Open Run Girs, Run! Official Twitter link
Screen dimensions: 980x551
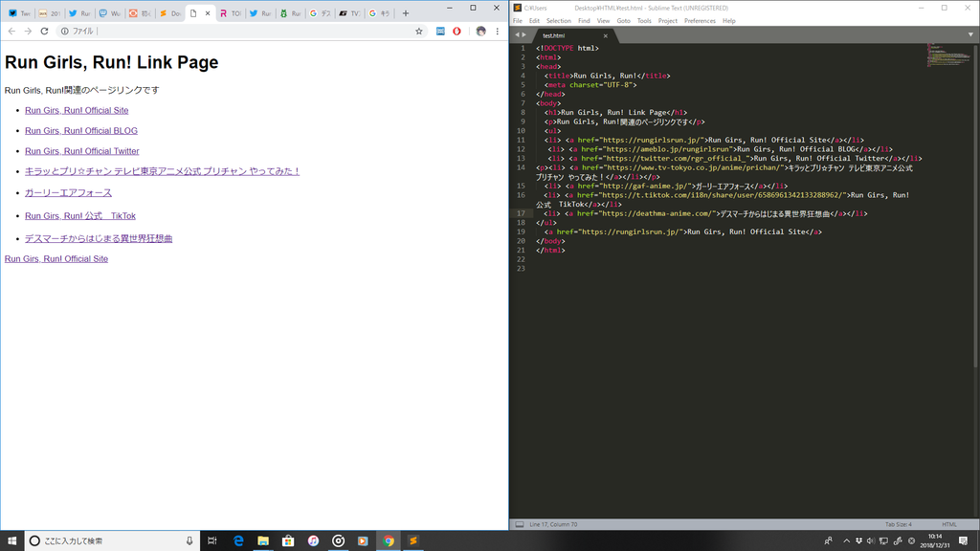click(x=82, y=151)
